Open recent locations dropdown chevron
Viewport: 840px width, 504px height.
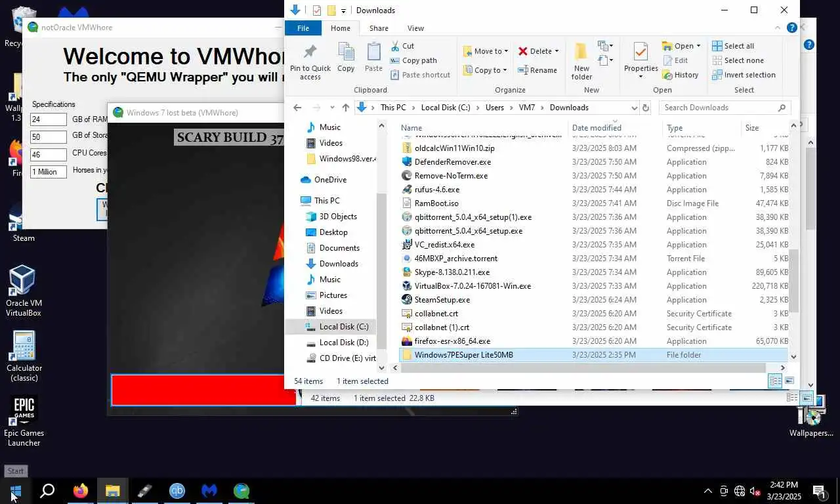[x=332, y=108]
